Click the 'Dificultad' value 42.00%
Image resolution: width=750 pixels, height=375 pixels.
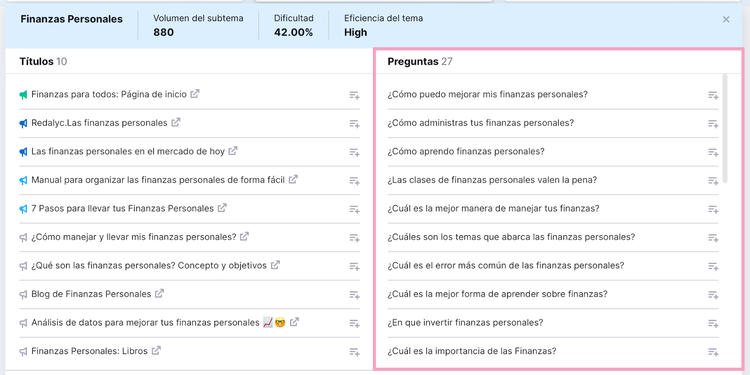[x=294, y=33]
